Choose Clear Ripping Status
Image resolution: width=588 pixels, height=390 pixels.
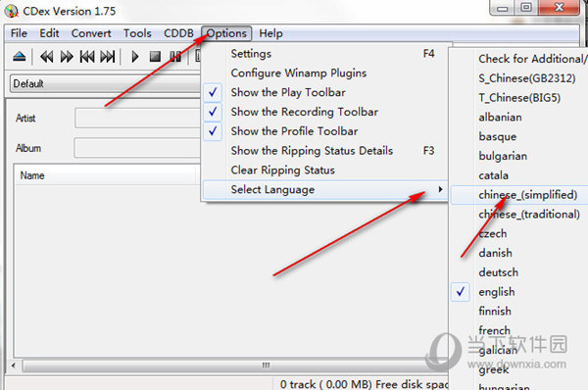coord(324,171)
